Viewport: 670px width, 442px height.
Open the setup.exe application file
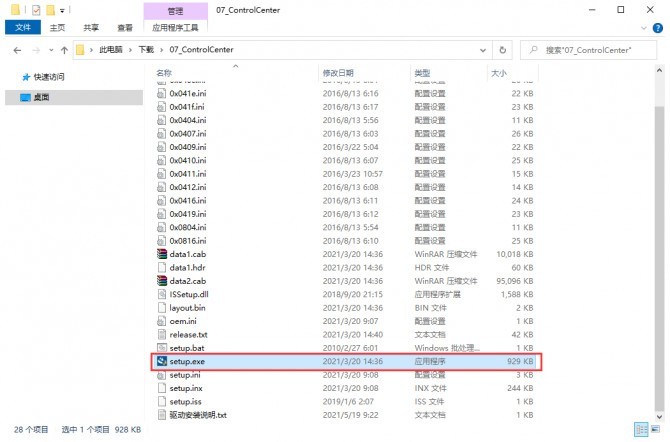click(346, 362)
